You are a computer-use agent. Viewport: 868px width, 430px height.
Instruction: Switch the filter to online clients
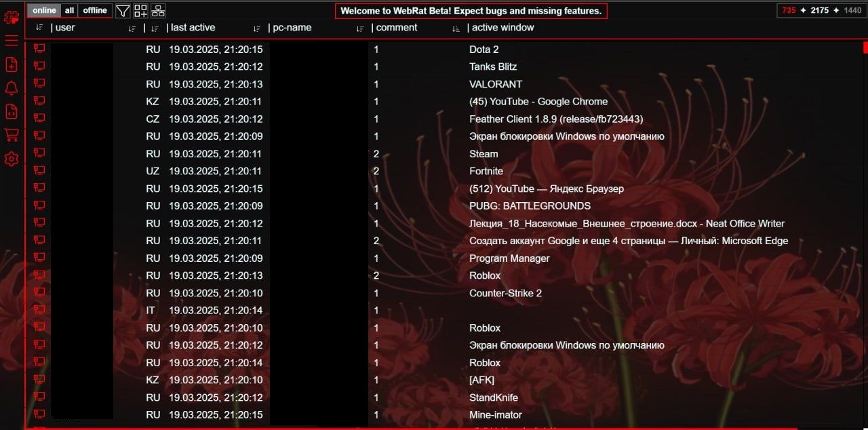pos(45,10)
